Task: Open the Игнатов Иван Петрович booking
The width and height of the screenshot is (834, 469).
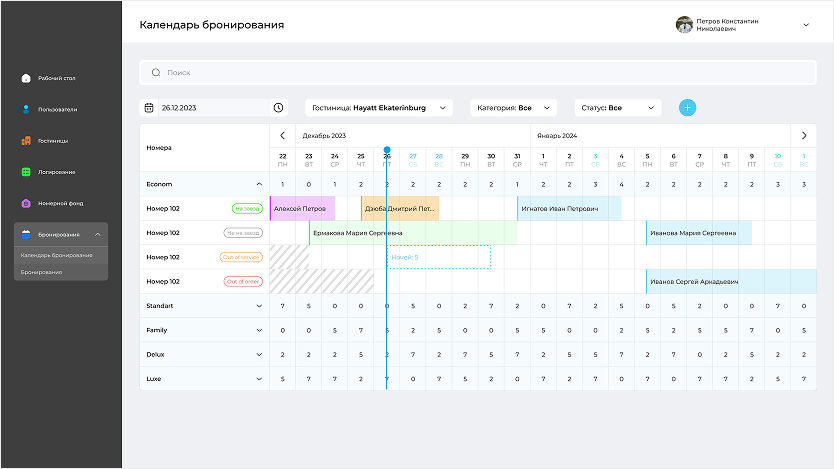Action: 568,209
